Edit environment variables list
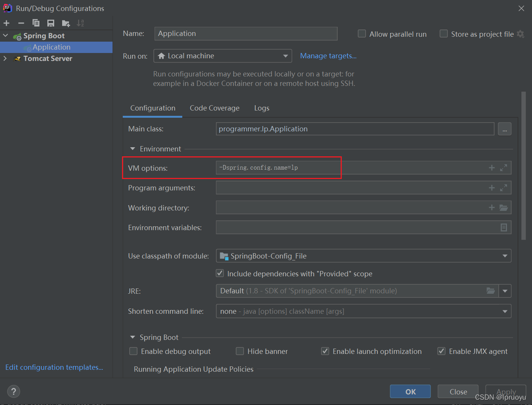 tap(504, 227)
